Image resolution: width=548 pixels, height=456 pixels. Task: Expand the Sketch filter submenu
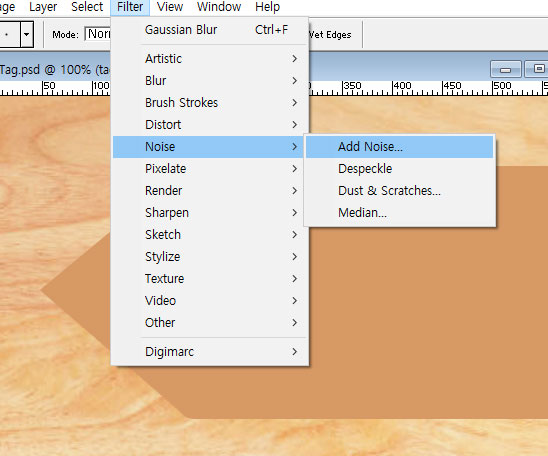coord(210,235)
